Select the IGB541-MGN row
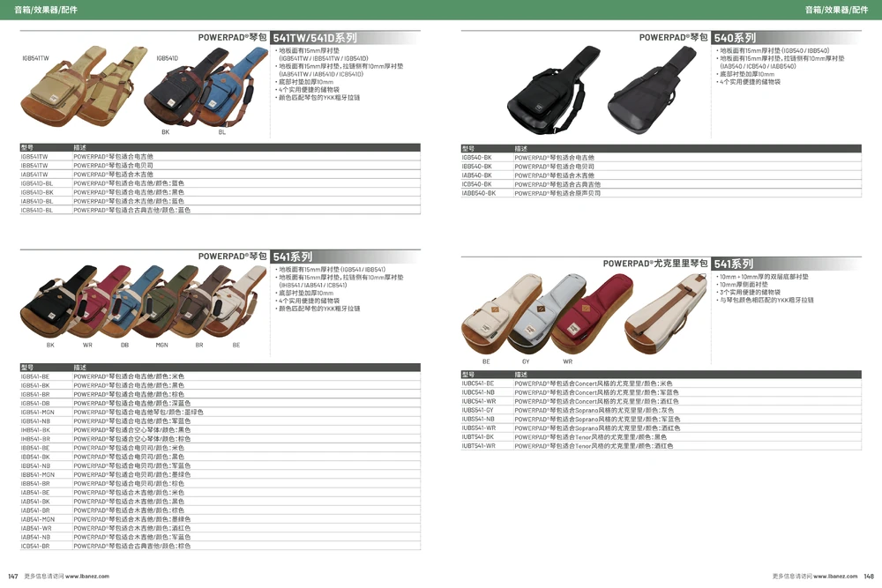 [220, 413]
